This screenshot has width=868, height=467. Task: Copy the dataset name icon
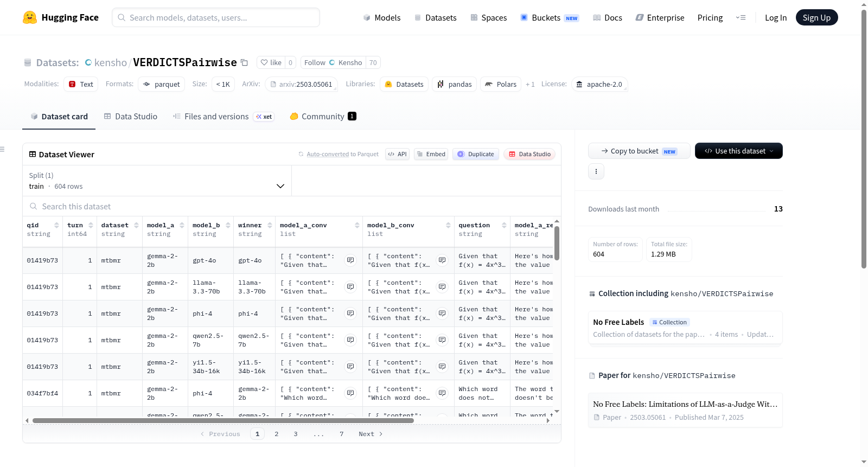244,62
